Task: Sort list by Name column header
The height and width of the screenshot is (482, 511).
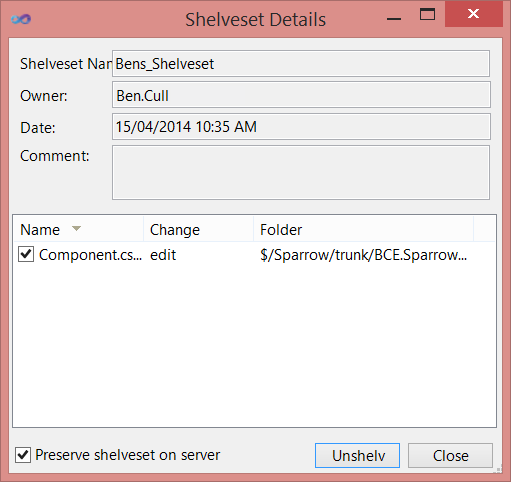Action: click(x=79, y=229)
